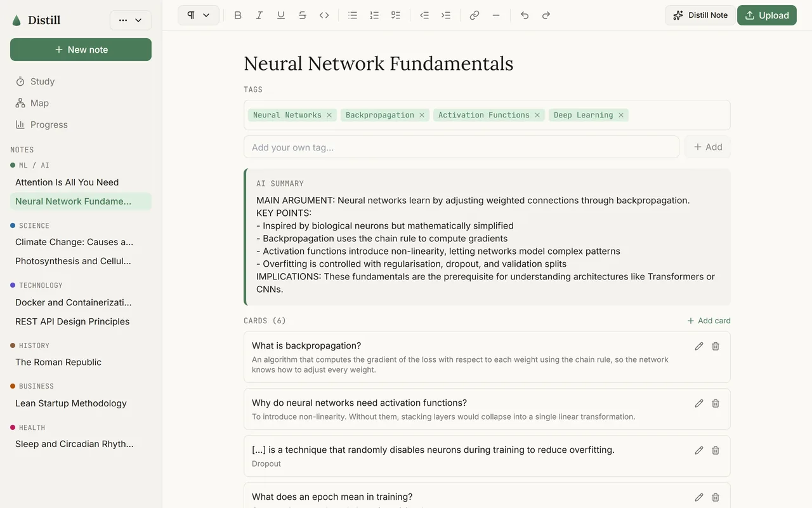Undo the last edit
The height and width of the screenshot is (508, 812).
point(525,15)
